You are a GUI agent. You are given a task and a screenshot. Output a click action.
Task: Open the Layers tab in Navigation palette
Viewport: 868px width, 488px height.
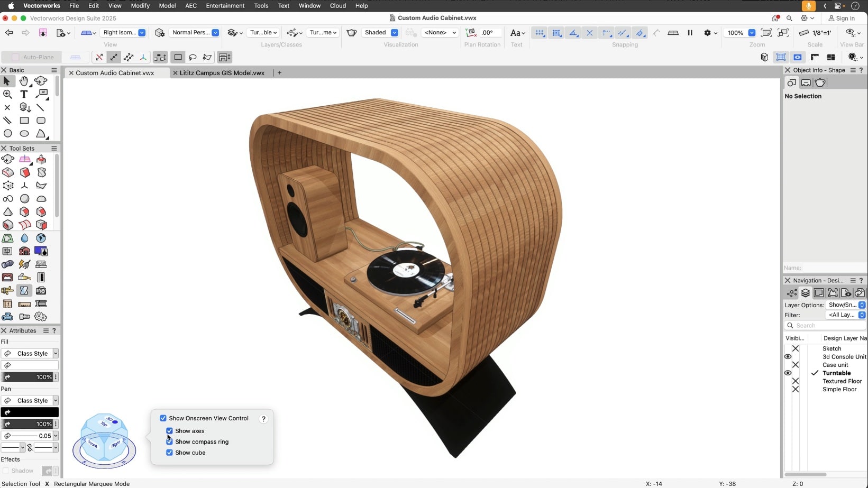[805, 293]
